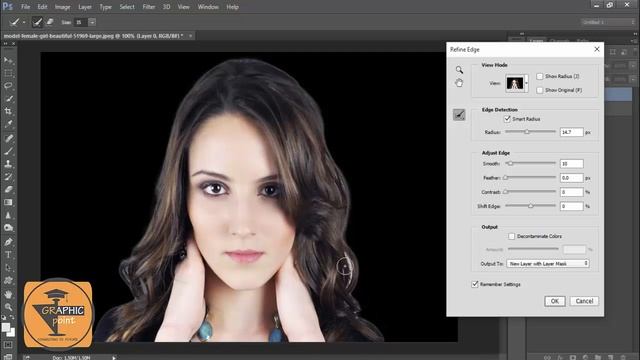Select the Quick Selection tool

pyautogui.click(x=8, y=99)
